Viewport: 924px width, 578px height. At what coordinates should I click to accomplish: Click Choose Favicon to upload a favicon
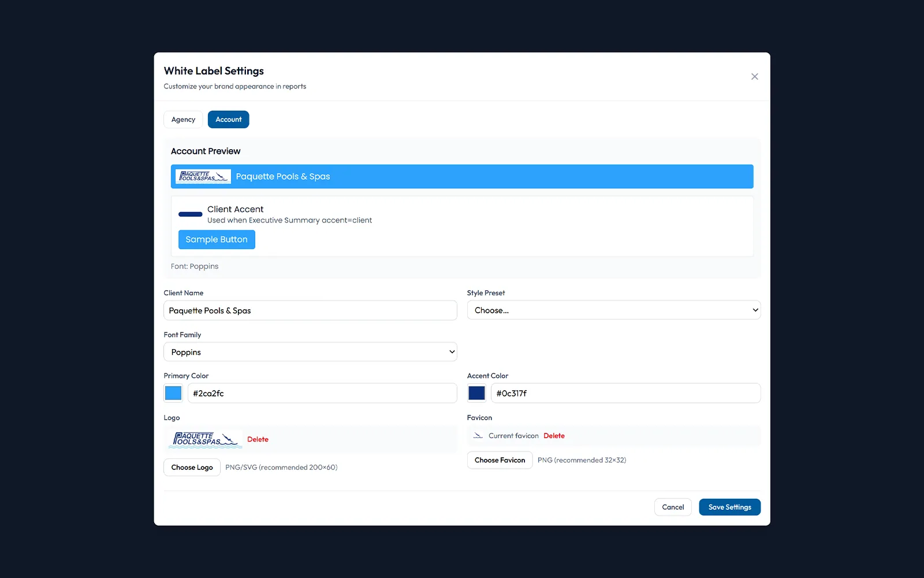(x=500, y=460)
